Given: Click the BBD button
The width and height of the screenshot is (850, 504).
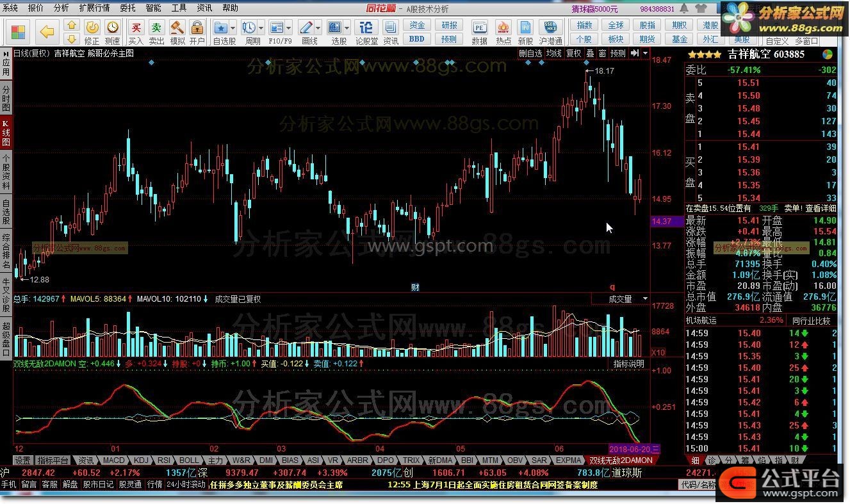Looking at the screenshot, I should click(x=417, y=39).
